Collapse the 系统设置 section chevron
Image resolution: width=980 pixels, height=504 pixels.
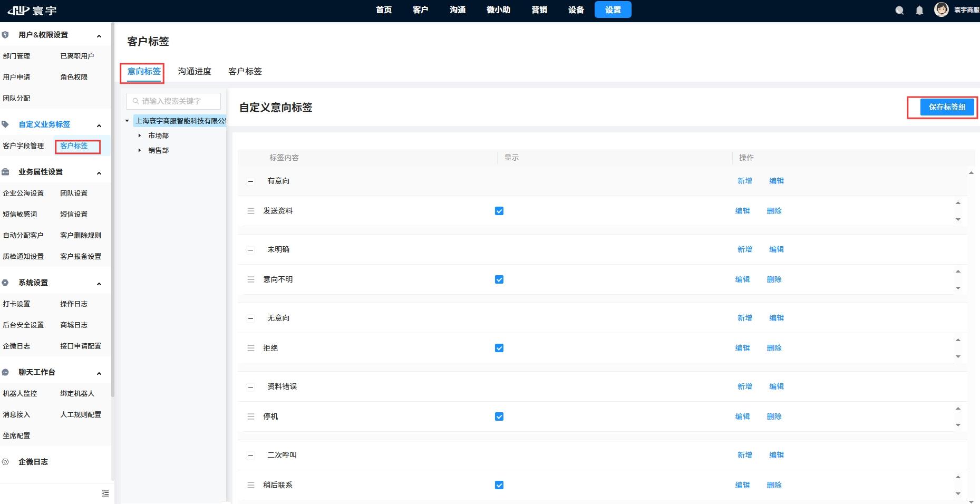99,284
